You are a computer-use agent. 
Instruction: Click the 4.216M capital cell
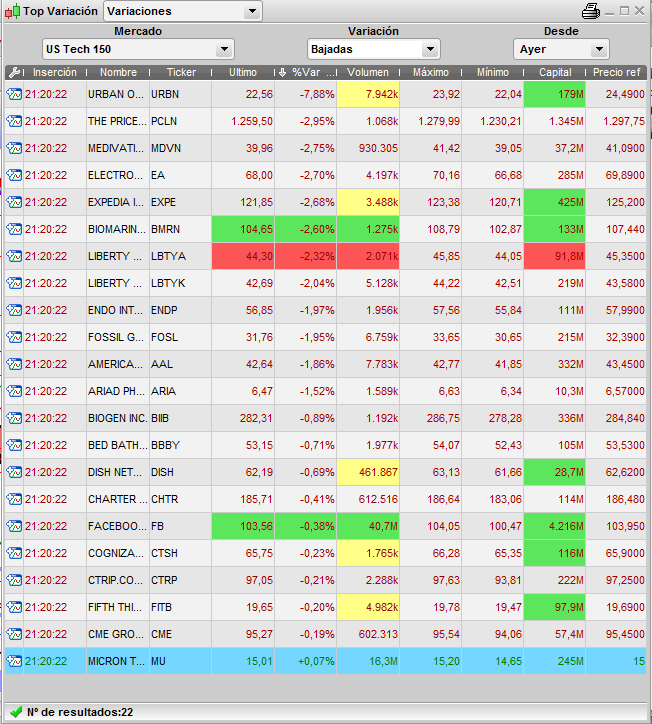[x=555, y=526]
